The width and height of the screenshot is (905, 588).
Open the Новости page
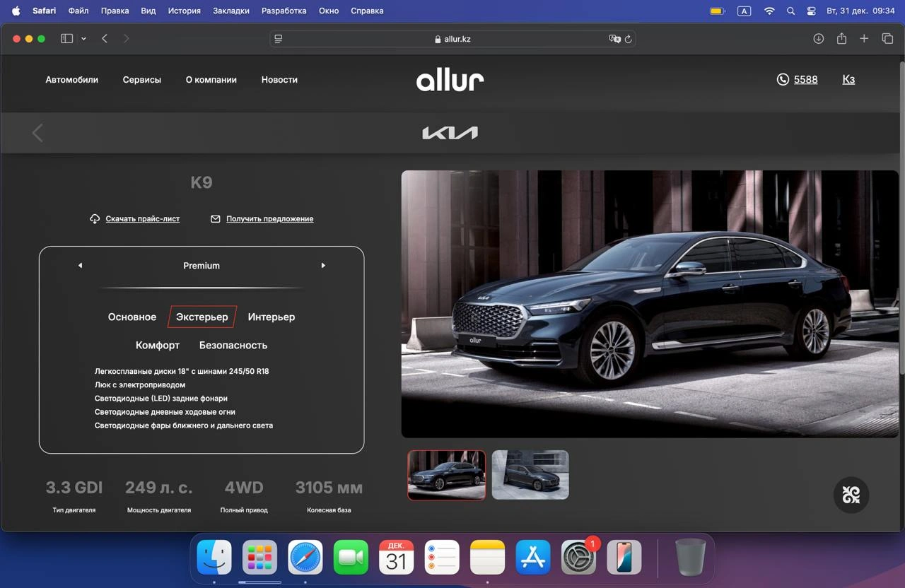click(279, 80)
